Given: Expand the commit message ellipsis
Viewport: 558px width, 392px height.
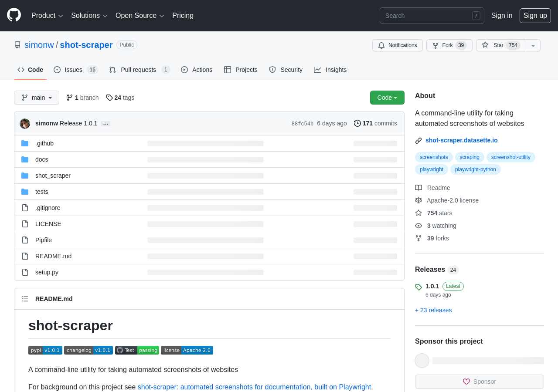Looking at the screenshot, I should (x=105, y=124).
